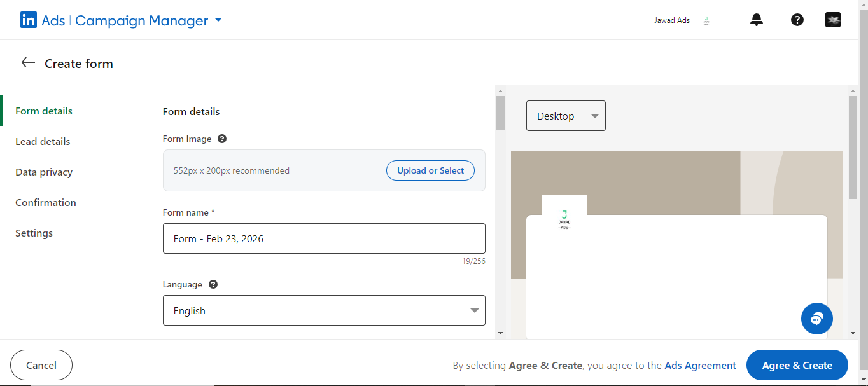
Task: Open the chat support bubble
Action: click(x=817, y=319)
